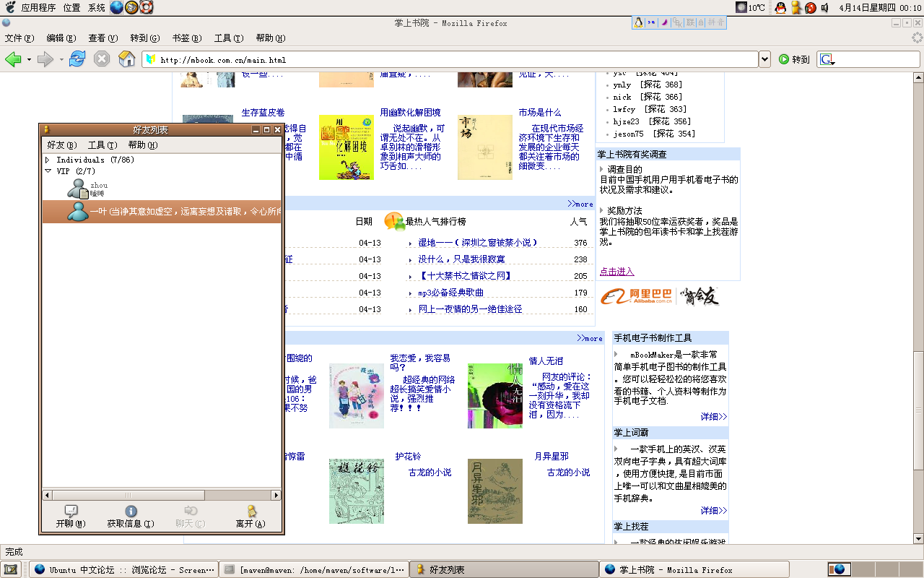The width and height of the screenshot is (924, 578).
Task: Open the 位置 Places menu in the top panel
Action: [71, 7]
